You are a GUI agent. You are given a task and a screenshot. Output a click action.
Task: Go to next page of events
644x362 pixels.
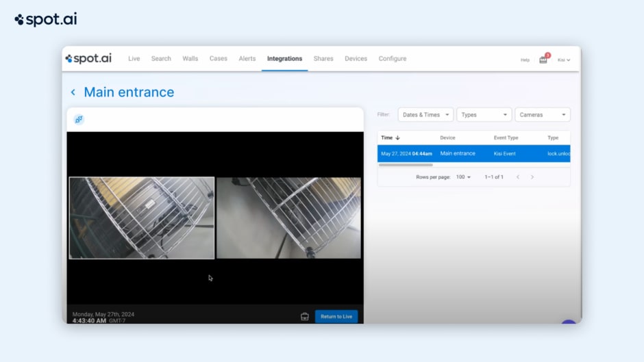[x=532, y=177]
